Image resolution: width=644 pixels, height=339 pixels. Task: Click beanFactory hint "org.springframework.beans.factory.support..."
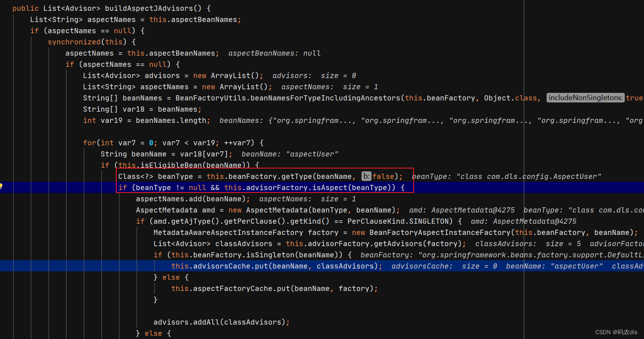[x=502, y=255]
